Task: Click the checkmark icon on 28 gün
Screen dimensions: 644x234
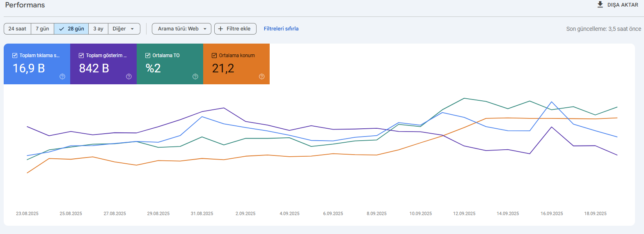Action: [62, 29]
